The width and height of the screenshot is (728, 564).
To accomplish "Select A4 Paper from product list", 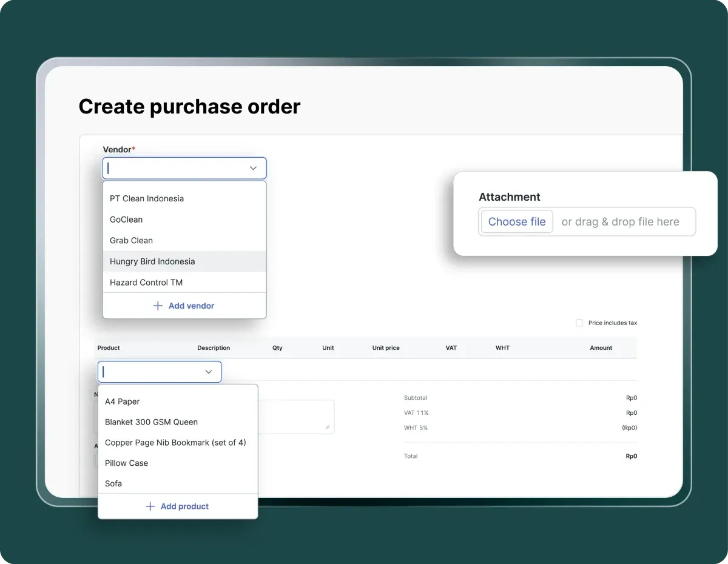I will point(122,401).
